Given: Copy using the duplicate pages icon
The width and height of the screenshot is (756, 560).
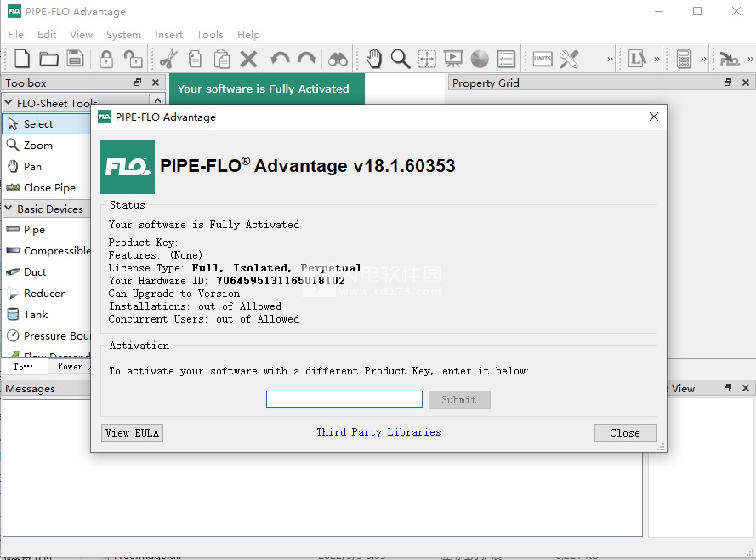Looking at the screenshot, I should [x=196, y=59].
